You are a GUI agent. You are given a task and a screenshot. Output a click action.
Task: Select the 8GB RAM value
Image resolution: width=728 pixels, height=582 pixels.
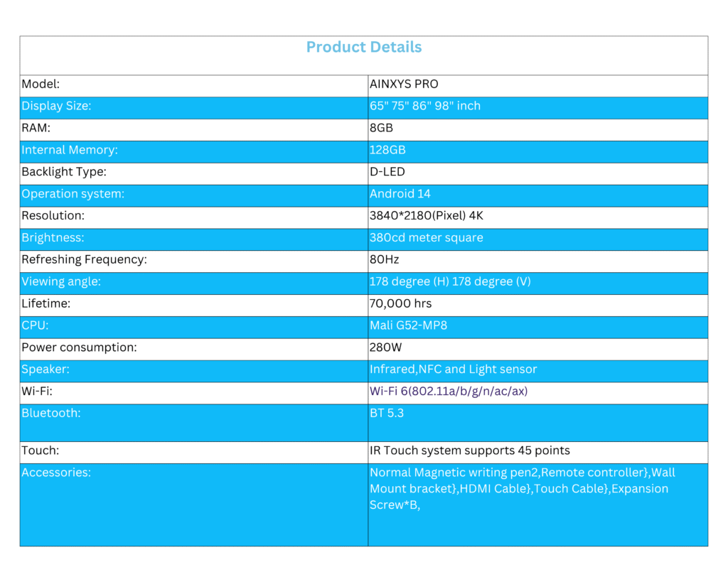pos(381,128)
